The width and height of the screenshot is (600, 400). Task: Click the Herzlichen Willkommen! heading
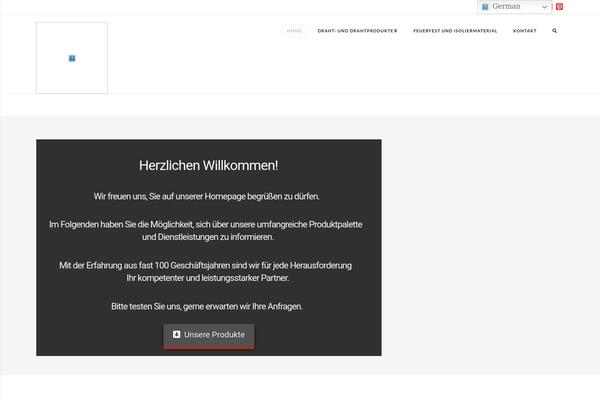209,165
